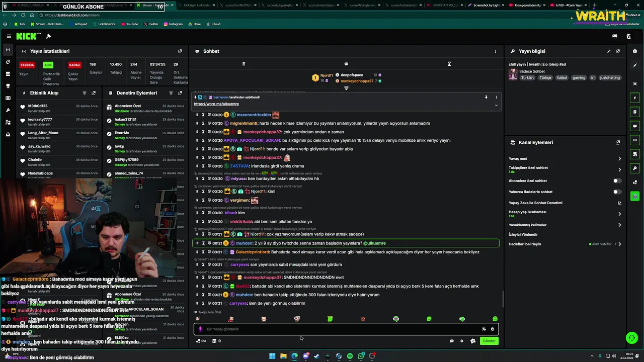
Task: Click the browser address bar
Action: pos(302,15)
